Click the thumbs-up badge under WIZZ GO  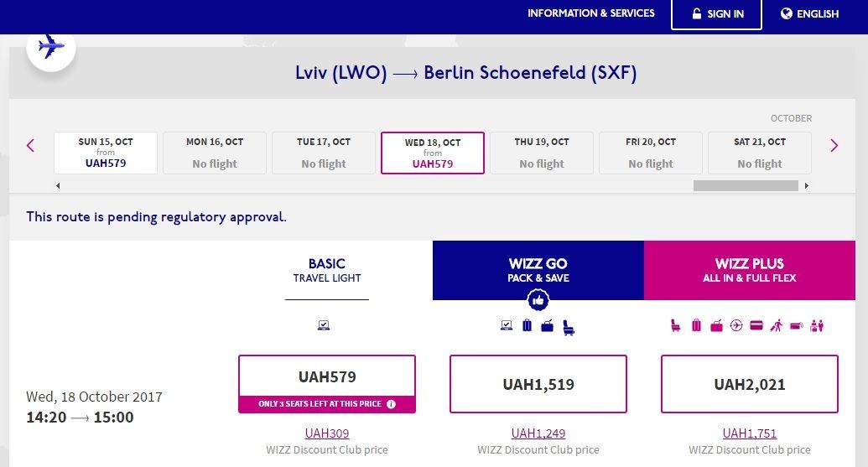point(538,300)
